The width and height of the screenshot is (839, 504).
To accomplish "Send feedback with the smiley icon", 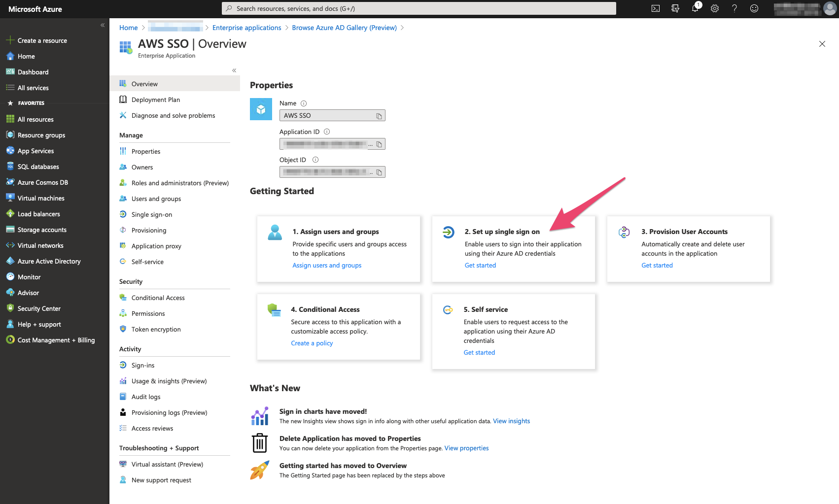I will coord(754,8).
